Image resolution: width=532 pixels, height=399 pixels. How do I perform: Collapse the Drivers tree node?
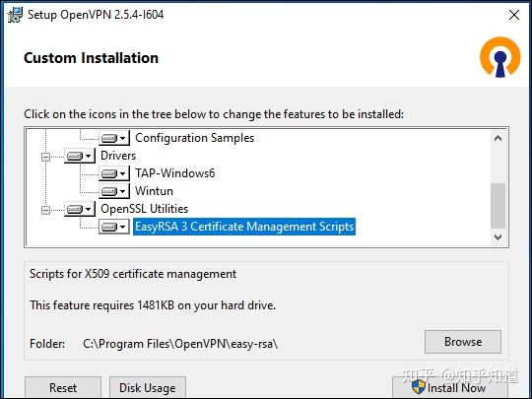[45, 157]
